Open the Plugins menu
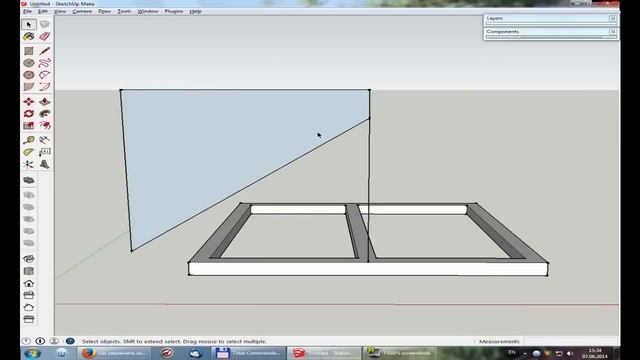The width and height of the screenshot is (640, 360). pyautogui.click(x=174, y=11)
